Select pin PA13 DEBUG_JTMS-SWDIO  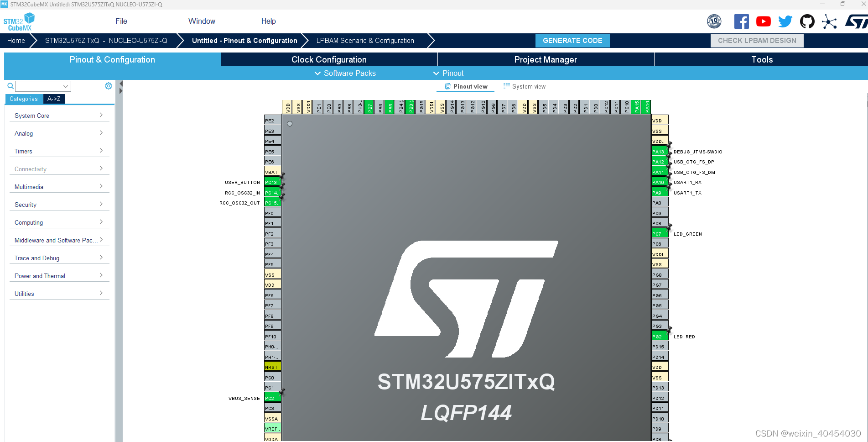[660, 152]
